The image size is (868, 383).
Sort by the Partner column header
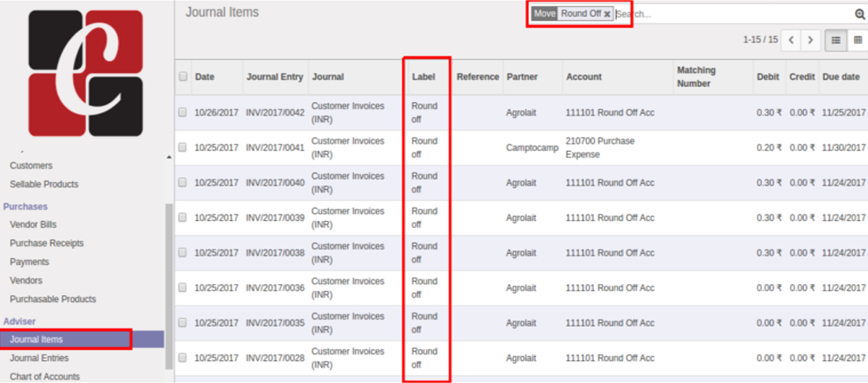pos(522,77)
